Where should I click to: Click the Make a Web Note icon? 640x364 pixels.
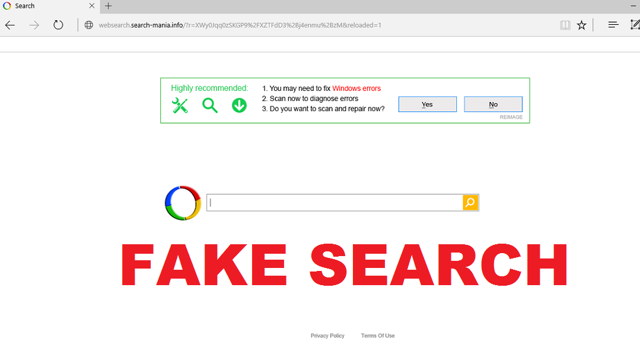[635, 25]
